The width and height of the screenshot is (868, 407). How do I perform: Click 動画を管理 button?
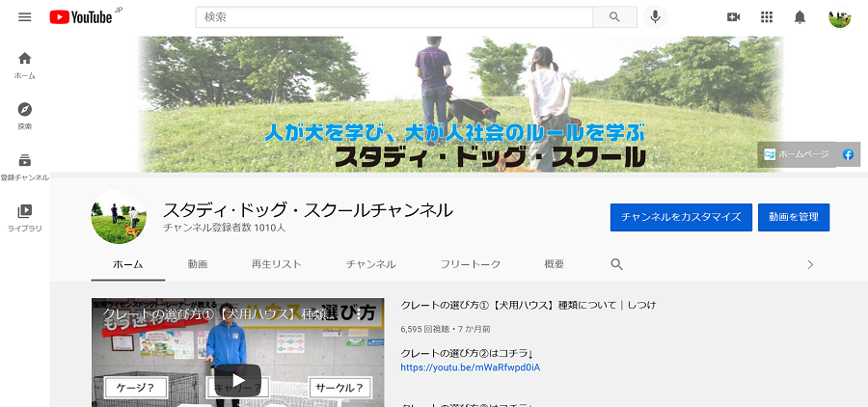794,217
